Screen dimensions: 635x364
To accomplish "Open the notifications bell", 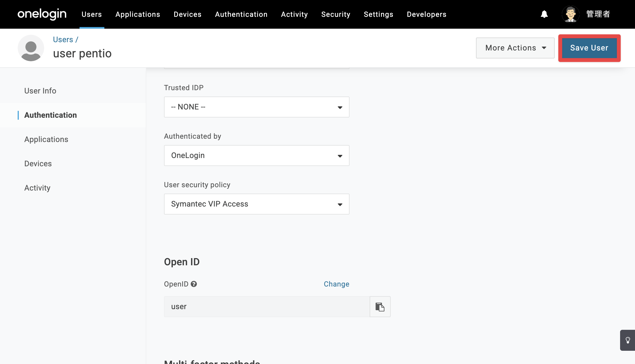I will 544,14.
